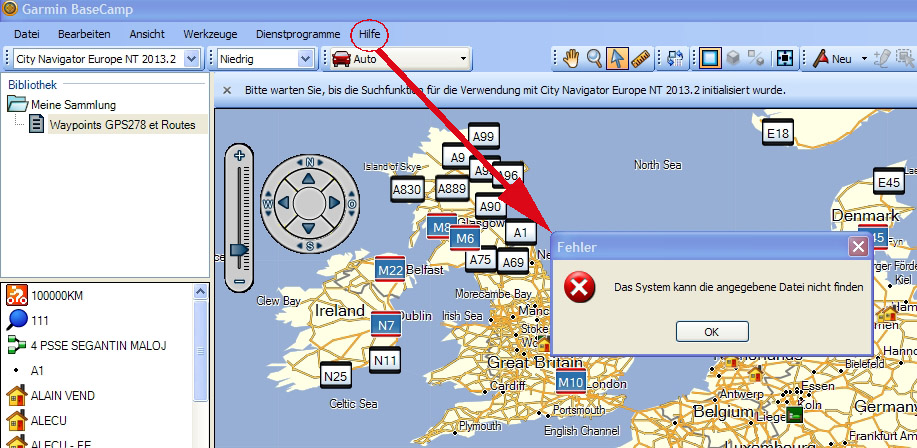The height and width of the screenshot is (448, 917).
Task: Select the ALAIN VEND waypoint
Action: point(63,396)
